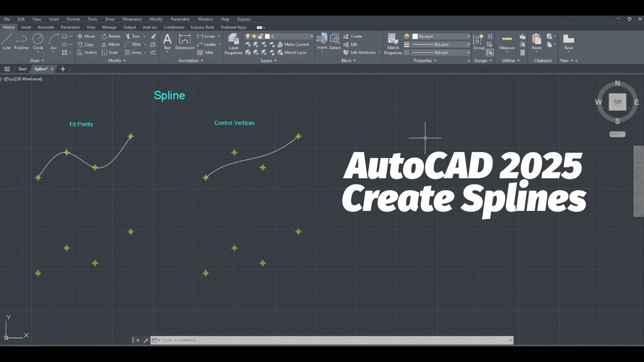This screenshot has height=362, width=644.
Task: Click the Scale tool
Action: tap(110, 52)
